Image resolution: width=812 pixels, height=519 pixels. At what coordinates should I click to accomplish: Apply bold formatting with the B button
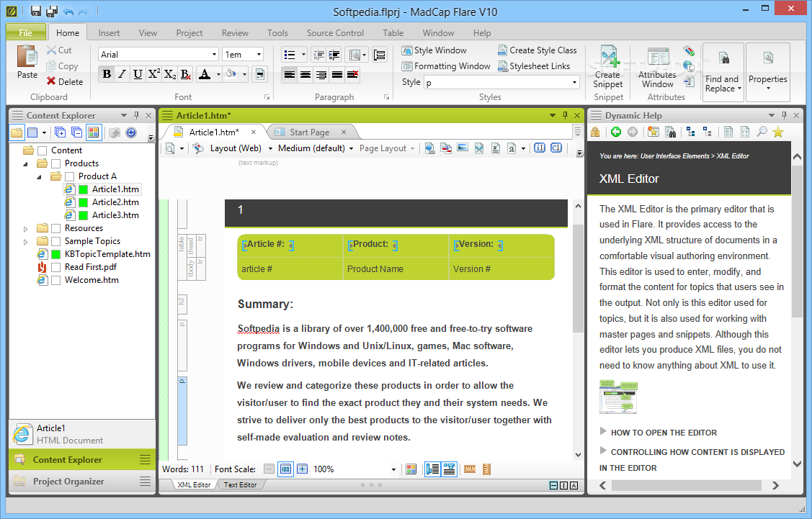[x=107, y=74]
